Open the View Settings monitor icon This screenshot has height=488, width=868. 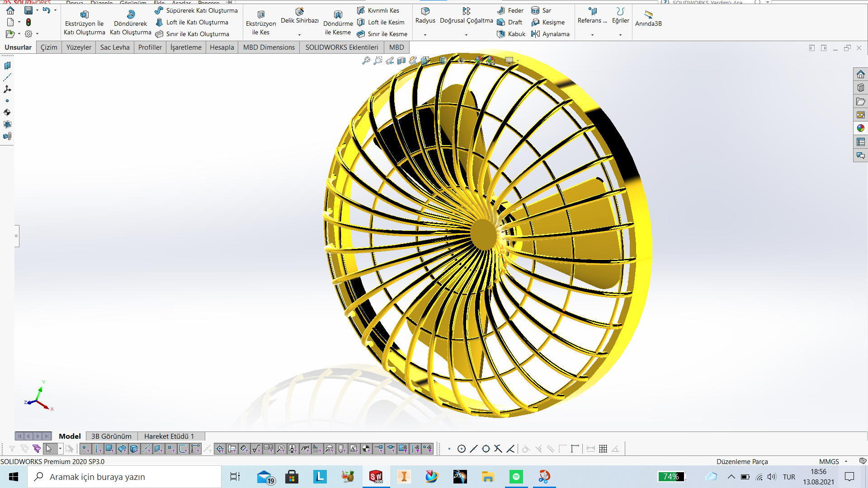click(x=509, y=61)
